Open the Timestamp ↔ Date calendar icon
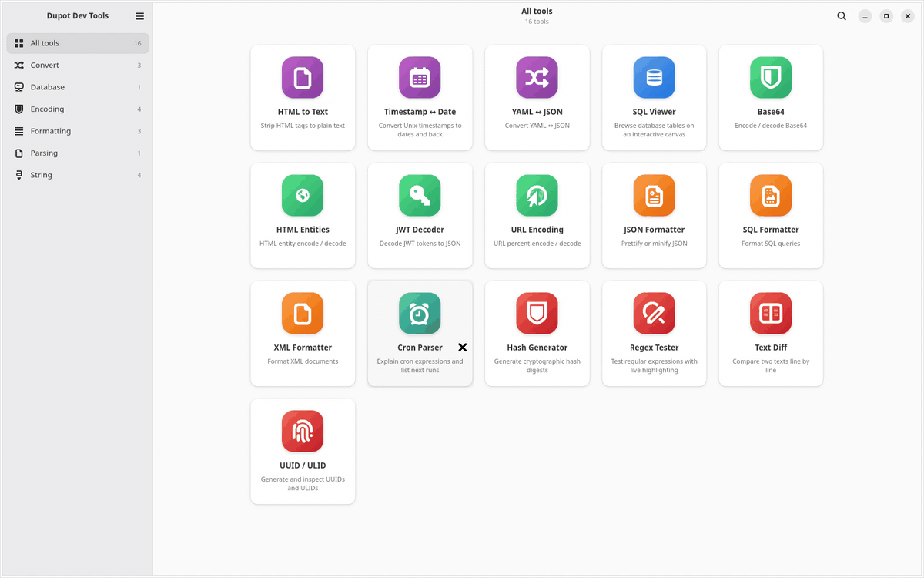 (x=420, y=77)
